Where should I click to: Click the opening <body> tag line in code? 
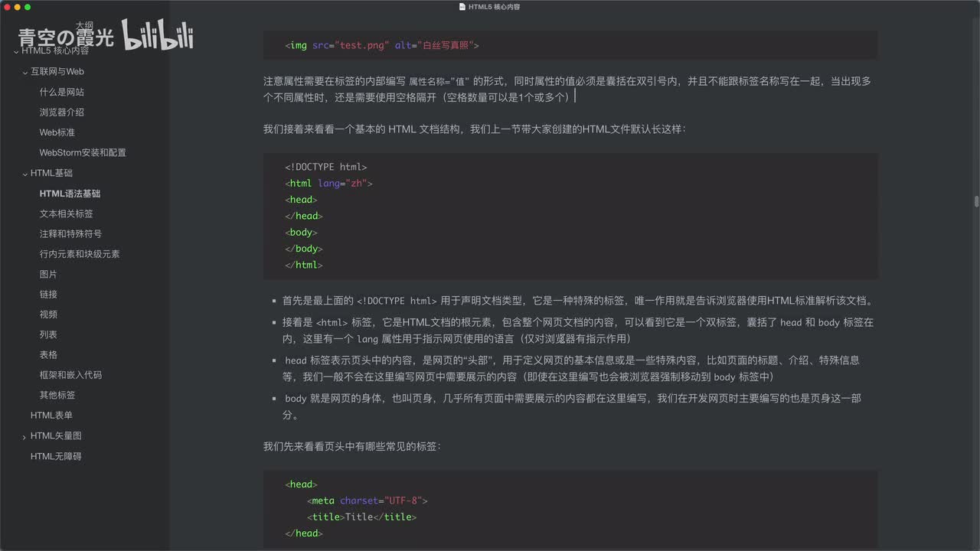pos(301,233)
